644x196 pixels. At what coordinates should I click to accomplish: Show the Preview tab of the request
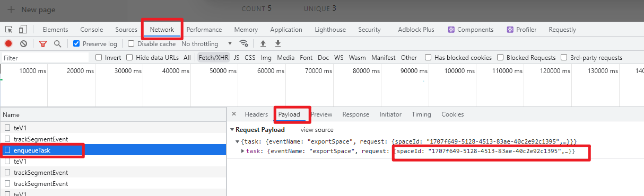[321, 114]
